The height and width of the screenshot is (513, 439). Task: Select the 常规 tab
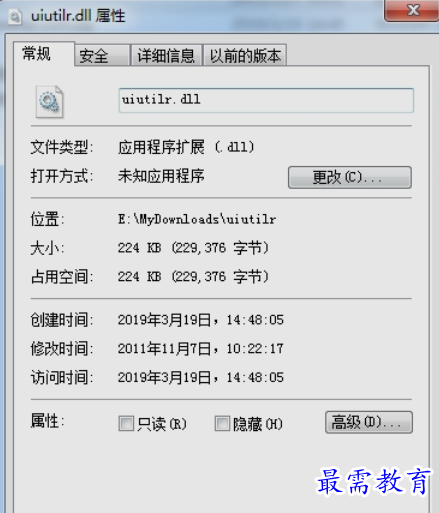pos(44,54)
